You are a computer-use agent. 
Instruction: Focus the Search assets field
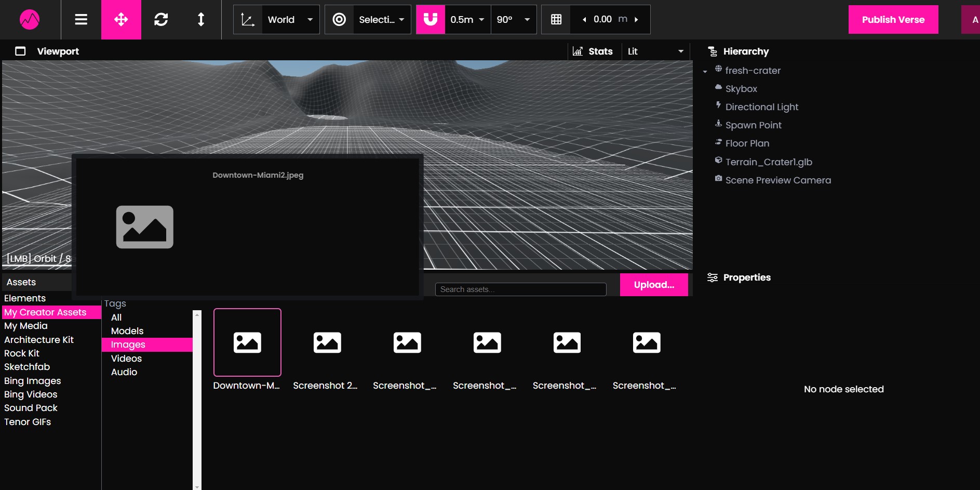(x=521, y=289)
